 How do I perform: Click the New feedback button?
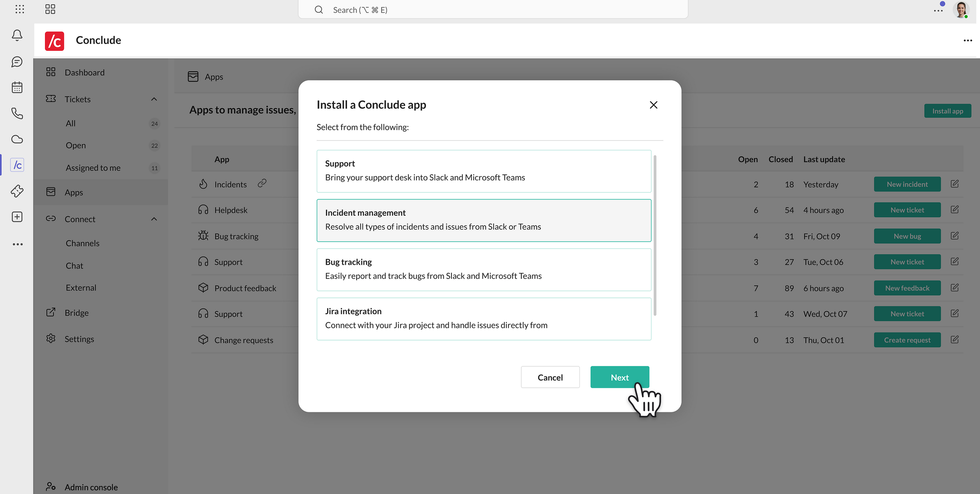coord(907,288)
